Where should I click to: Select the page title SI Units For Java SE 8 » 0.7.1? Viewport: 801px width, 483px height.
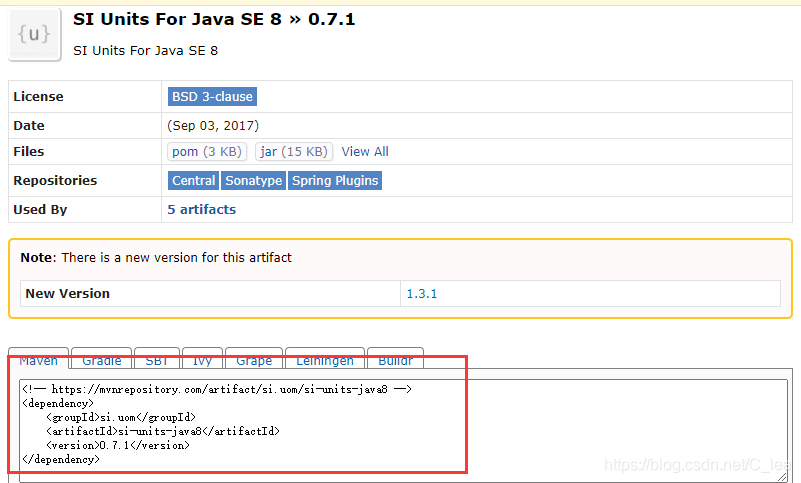click(214, 19)
